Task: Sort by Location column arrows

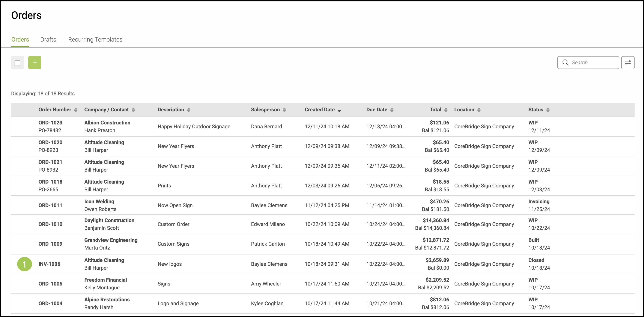Action: [479, 110]
